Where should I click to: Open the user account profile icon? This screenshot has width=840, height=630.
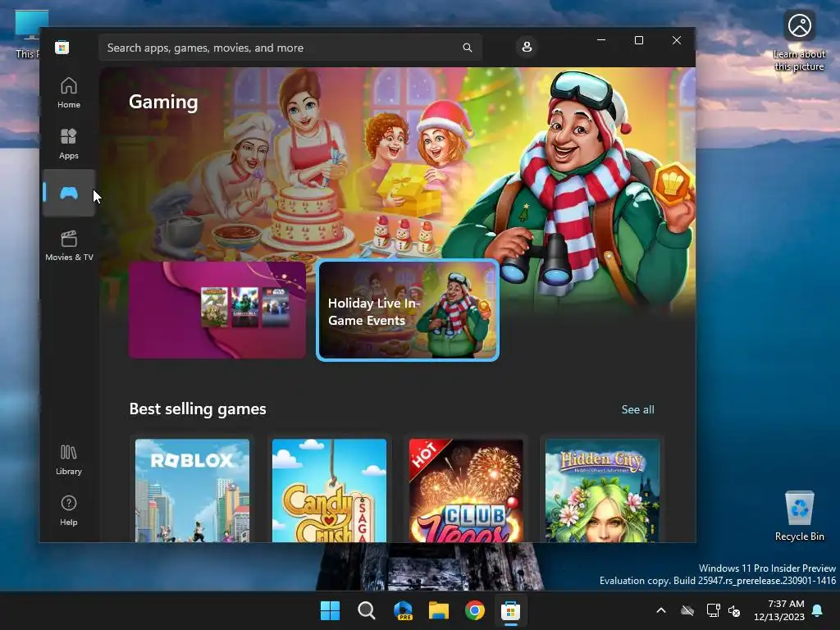click(x=527, y=47)
